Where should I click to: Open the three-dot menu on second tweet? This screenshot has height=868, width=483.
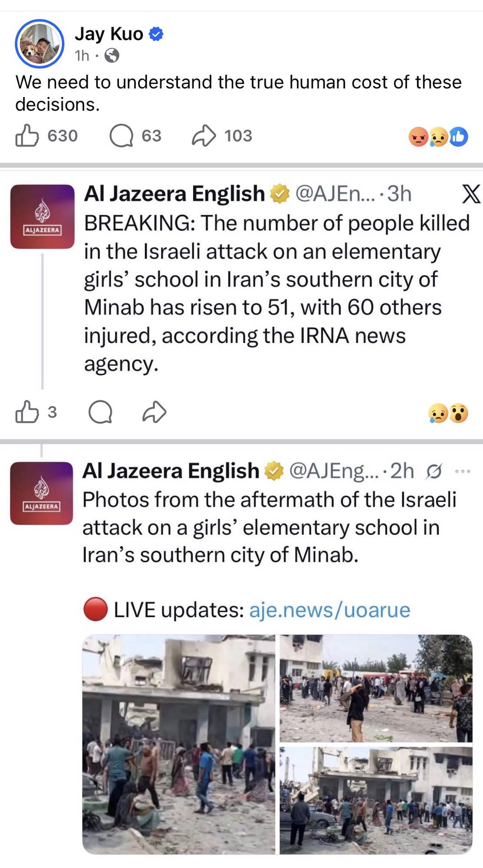coord(463,471)
